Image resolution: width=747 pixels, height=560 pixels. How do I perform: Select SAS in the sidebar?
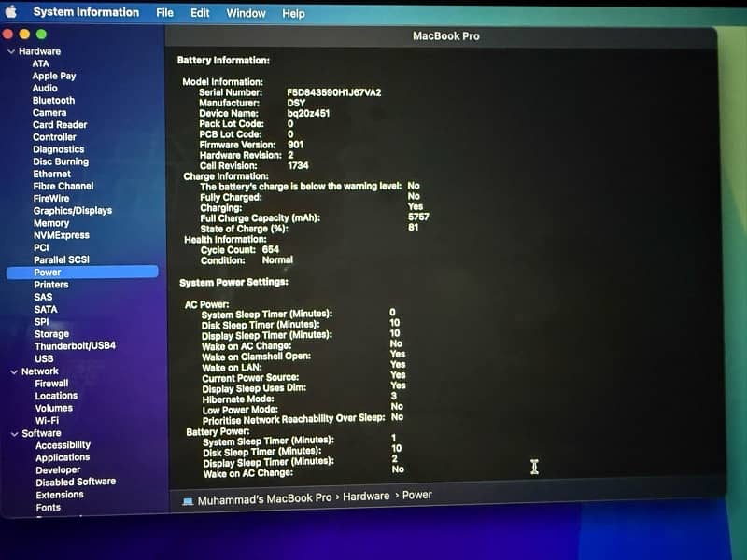[x=43, y=297]
